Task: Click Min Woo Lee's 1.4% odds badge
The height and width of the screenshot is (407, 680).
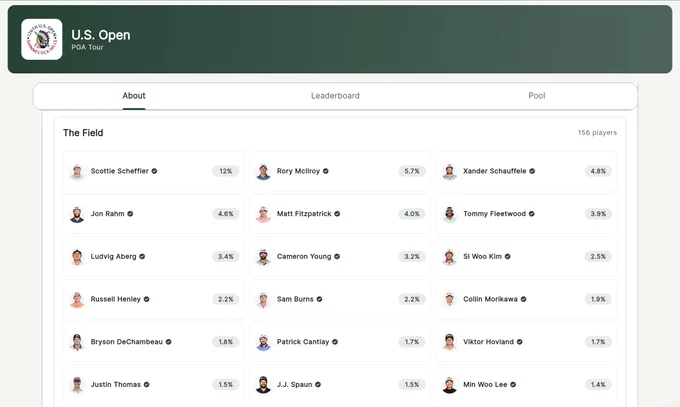Action: [598, 384]
